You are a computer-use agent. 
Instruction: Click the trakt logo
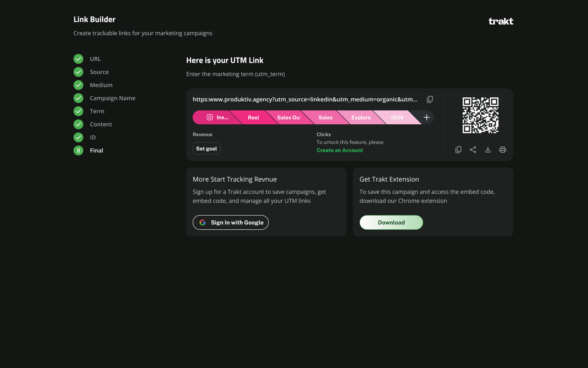pos(501,21)
